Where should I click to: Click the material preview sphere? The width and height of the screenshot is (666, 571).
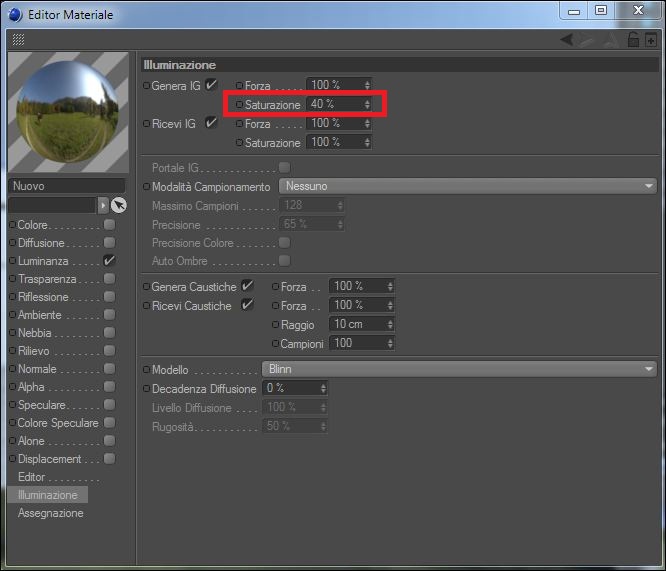68,112
